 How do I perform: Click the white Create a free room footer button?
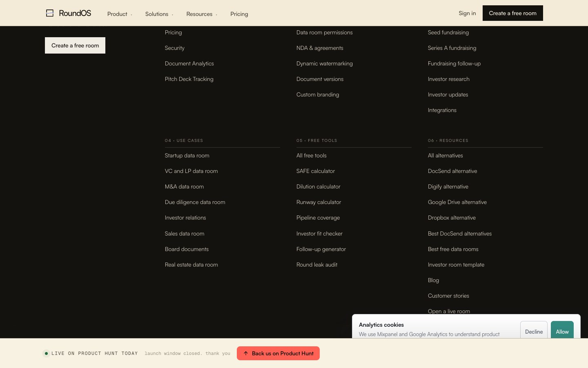point(75,45)
